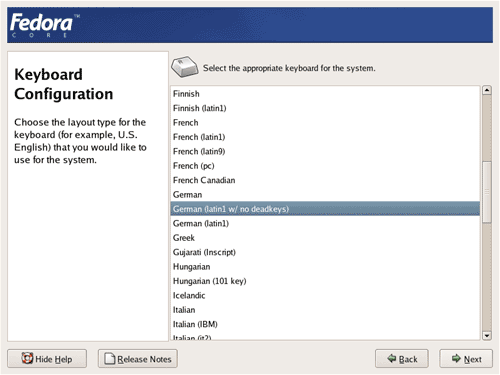The width and height of the screenshot is (500, 375).
Task: Select French (pc) keyboard
Action: (325, 166)
